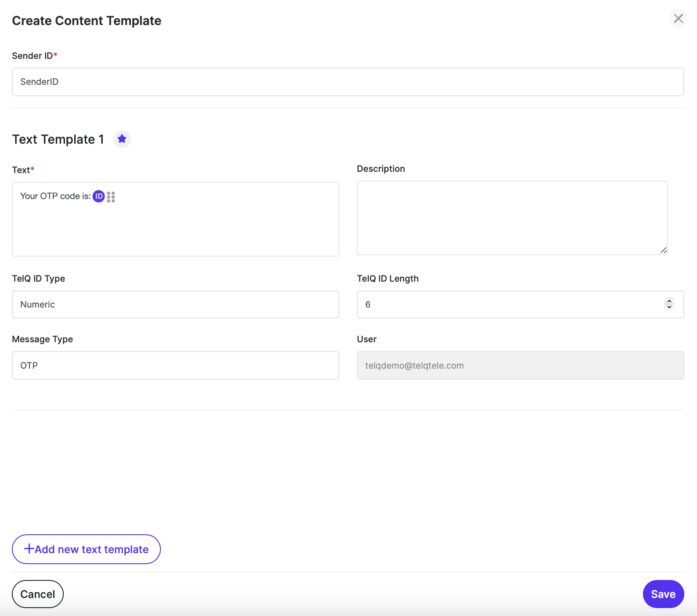
Task: Decrease TelQ ID Length with down arrow
Action: [669, 307]
